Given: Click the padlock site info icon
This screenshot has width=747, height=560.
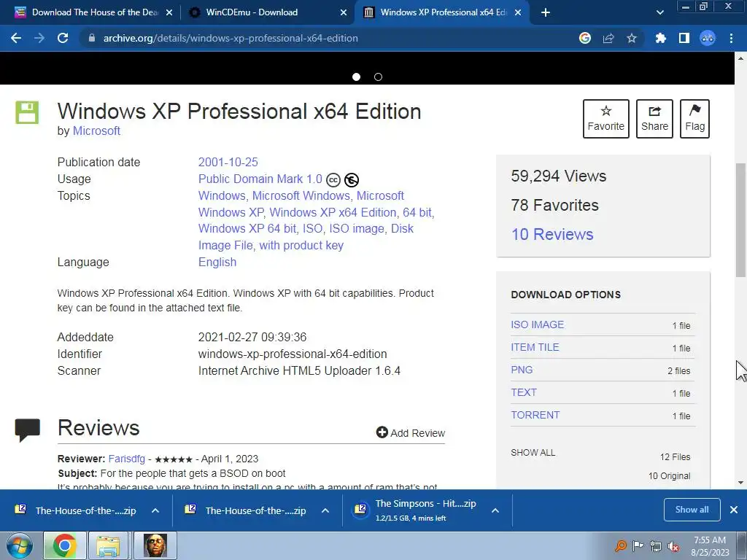Looking at the screenshot, I should [91, 38].
